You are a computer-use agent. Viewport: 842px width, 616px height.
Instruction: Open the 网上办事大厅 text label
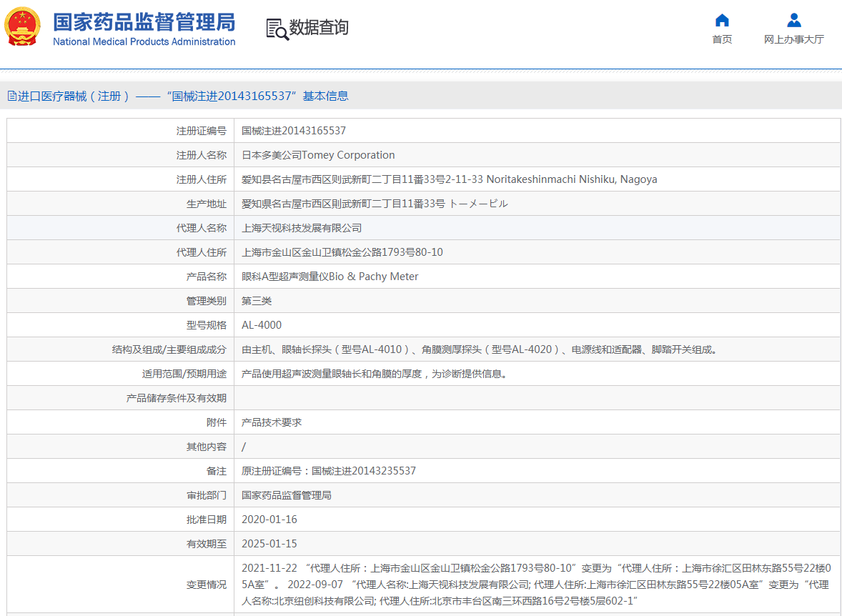(x=793, y=39)
